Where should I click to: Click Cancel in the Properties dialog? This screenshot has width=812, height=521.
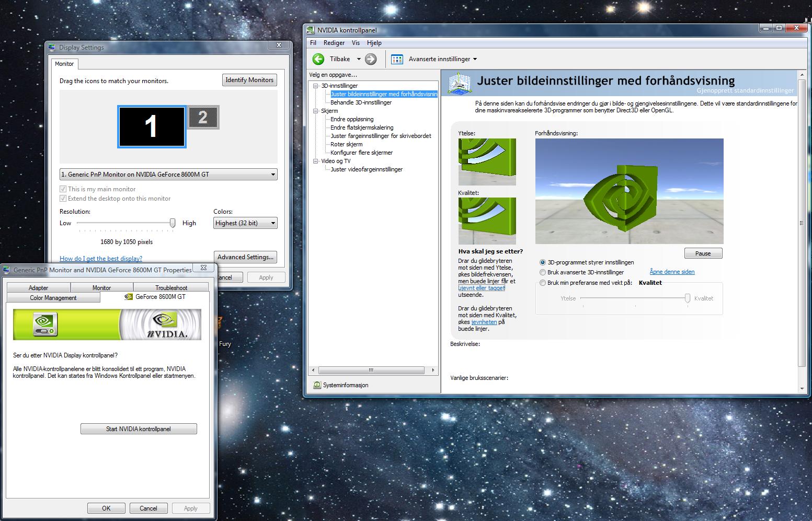pyautogui.click(x=148, y=508)
